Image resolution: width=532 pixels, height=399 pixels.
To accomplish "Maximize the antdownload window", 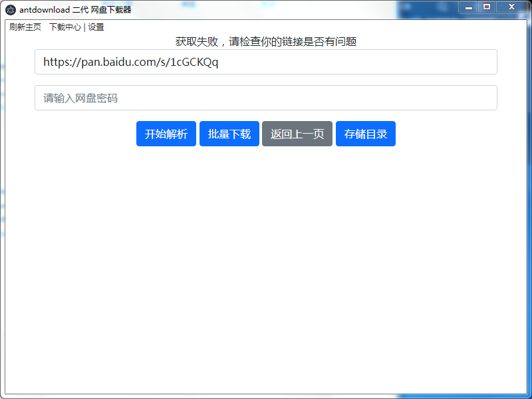I will 487,7.
